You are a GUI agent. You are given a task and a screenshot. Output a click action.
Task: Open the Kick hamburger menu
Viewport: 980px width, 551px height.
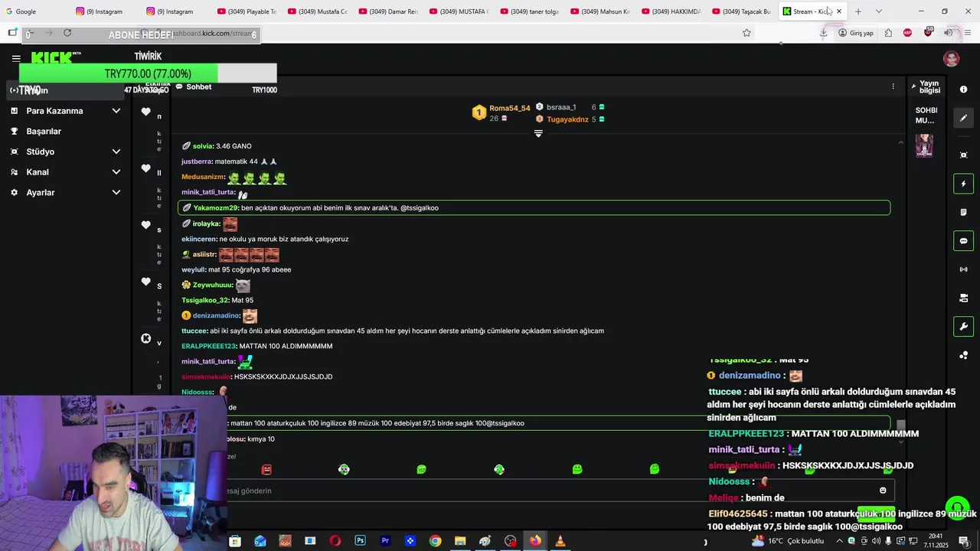tap(16, 58)
